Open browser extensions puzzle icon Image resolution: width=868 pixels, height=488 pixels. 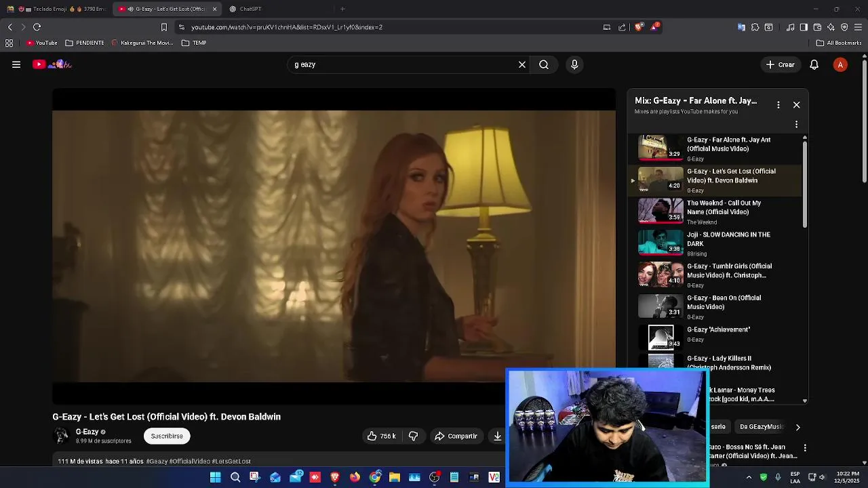coord(755,27)
